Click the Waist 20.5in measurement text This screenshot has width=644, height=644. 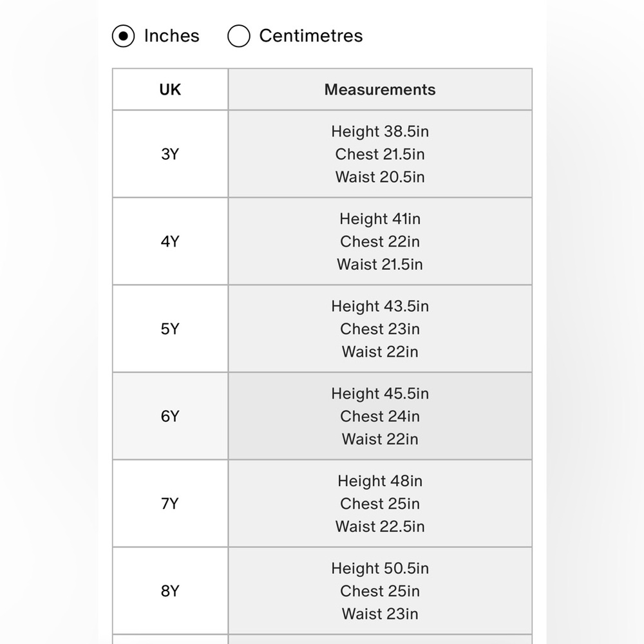tap(380, 177)
